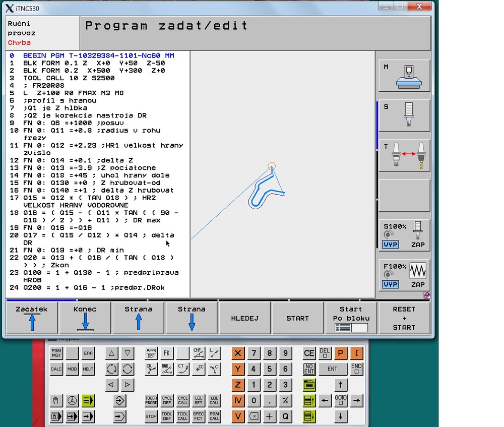Jump to program start with Začátek
This screenshot has width=504, height=427.
(x=32, y=318)
